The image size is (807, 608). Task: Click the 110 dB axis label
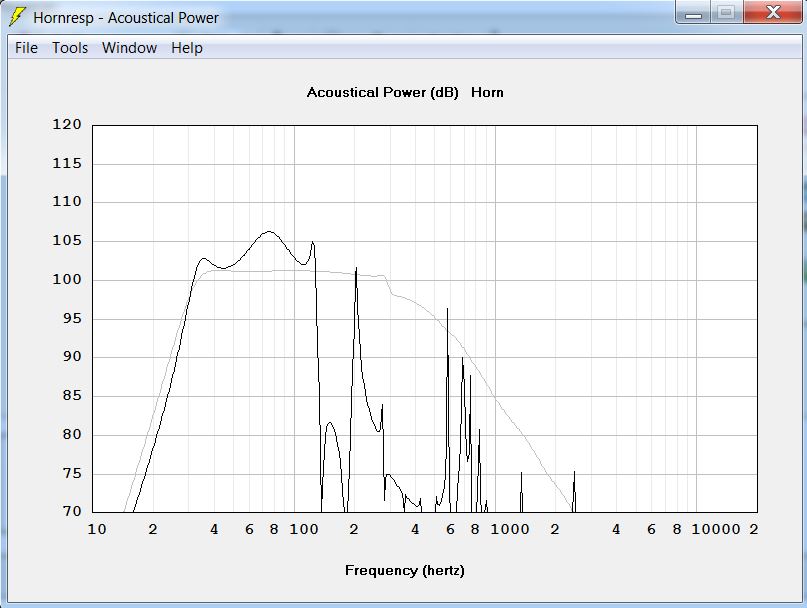[x=67, y=202]
